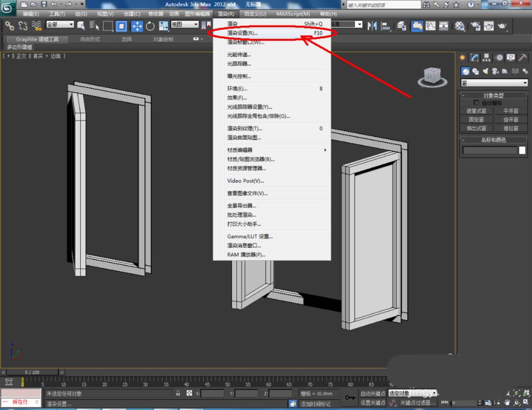
Task: Activate the Select and Move tool
Action: (x=137, y=26)
